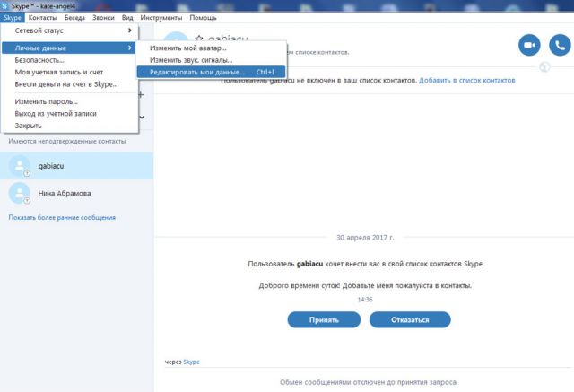The width and height of the screenshot is (574, 392).
Task: Click Закрыть in the Skype menu
Action: [x=70, y=126]
